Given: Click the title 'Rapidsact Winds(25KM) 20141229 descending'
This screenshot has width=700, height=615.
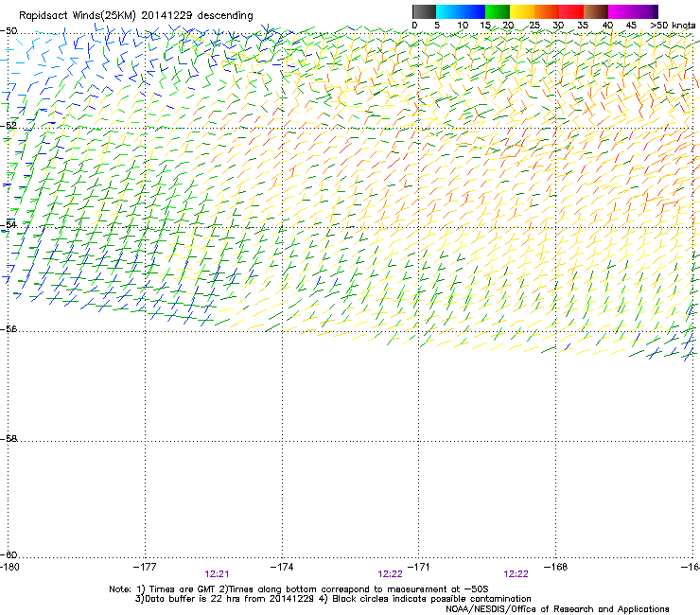Looking at the screenshot, I should [136, 16].
